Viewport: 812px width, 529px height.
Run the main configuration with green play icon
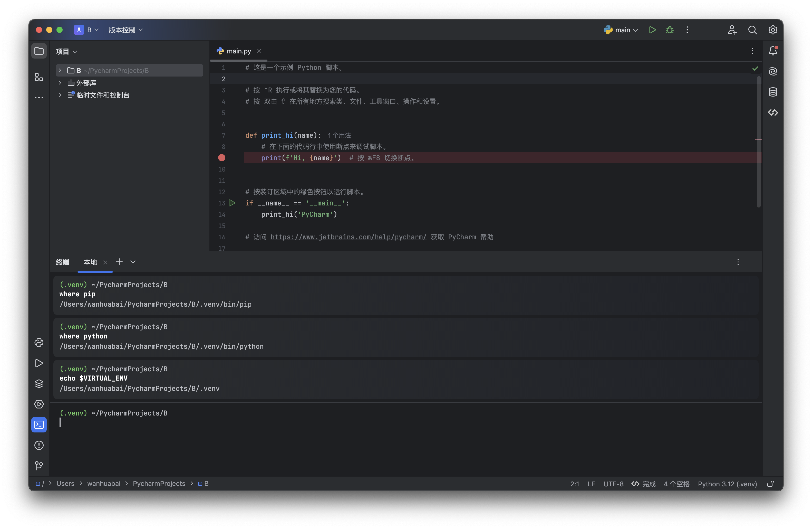coord(652,30)
